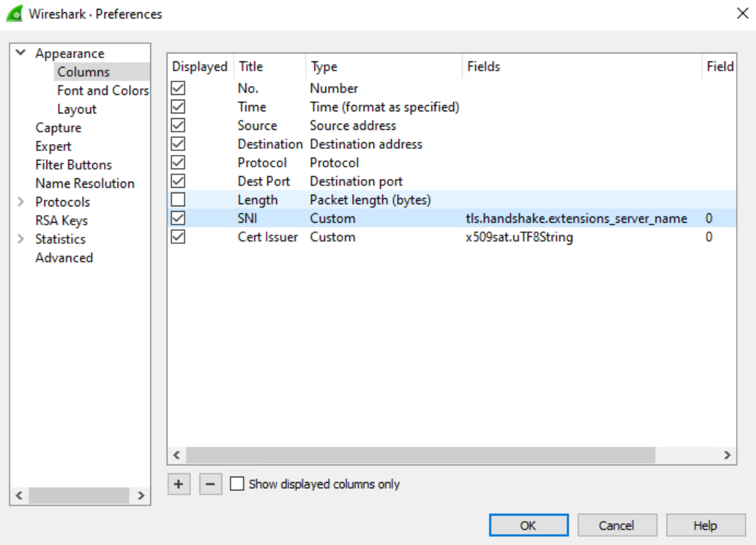Click the Title column header
This screenshot has height=545, width=756.
coord(269,66)
